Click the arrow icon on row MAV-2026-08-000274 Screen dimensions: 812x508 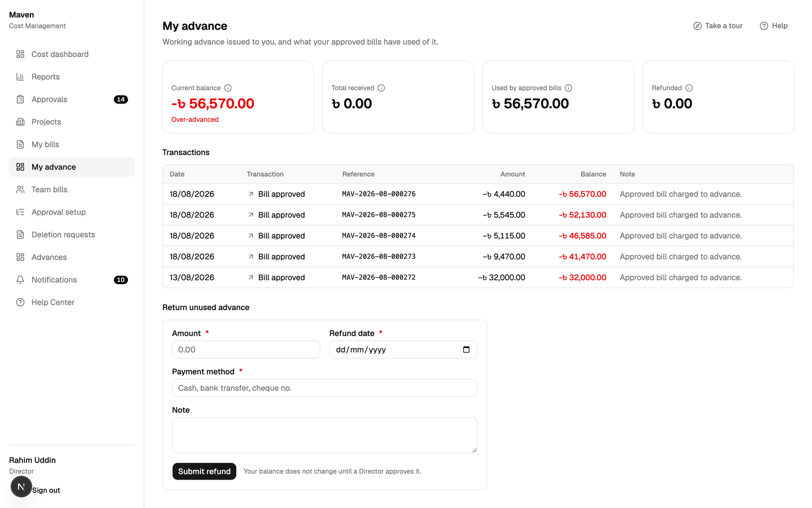pos(251,236)
